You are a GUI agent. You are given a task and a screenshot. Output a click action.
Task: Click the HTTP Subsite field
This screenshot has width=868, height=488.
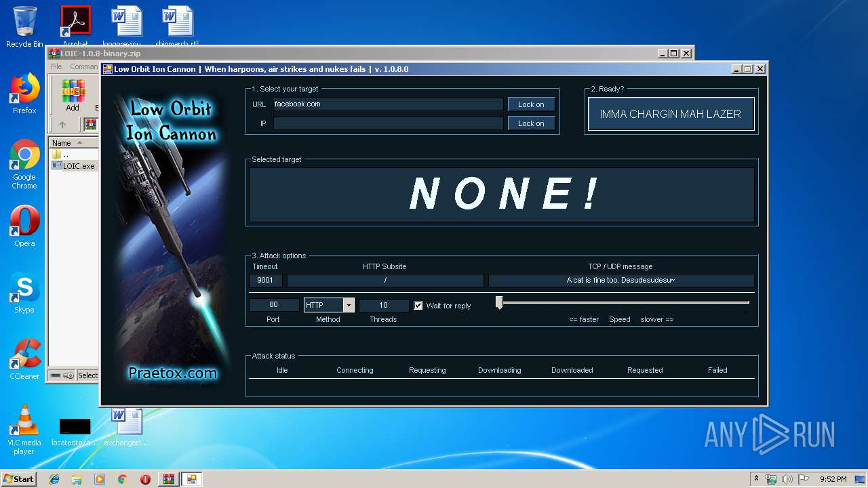(x=385, y=281)
